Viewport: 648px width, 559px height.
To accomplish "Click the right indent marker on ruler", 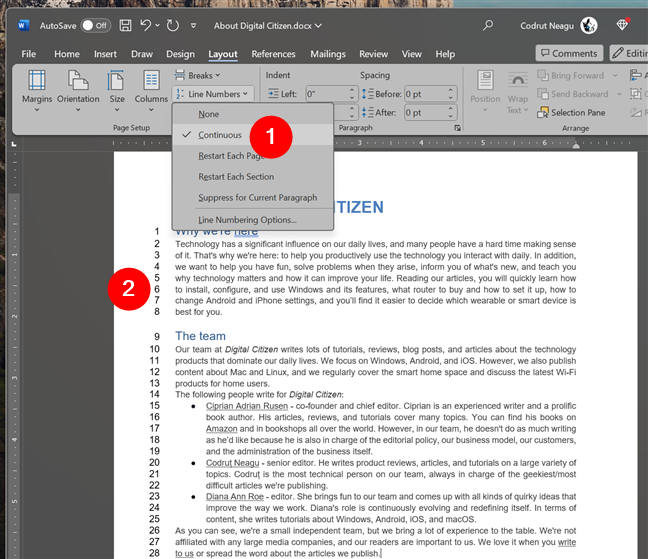I will tap(576, 145).
